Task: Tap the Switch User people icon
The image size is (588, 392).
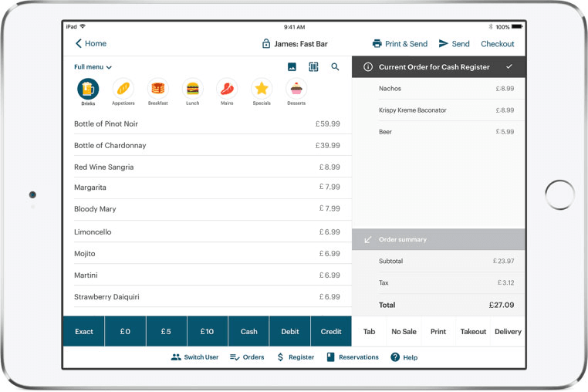Action: tap(176, 357)
